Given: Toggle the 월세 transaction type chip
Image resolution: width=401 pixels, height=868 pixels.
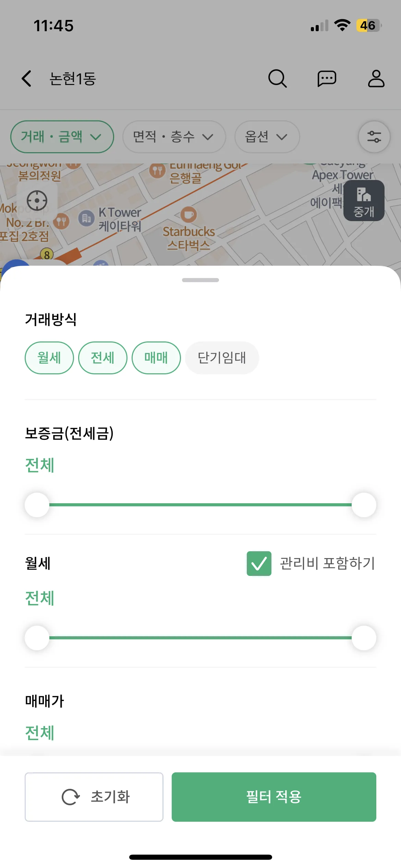Looking at the screenshot, I should pyautogui.click(x=49, y=358).
